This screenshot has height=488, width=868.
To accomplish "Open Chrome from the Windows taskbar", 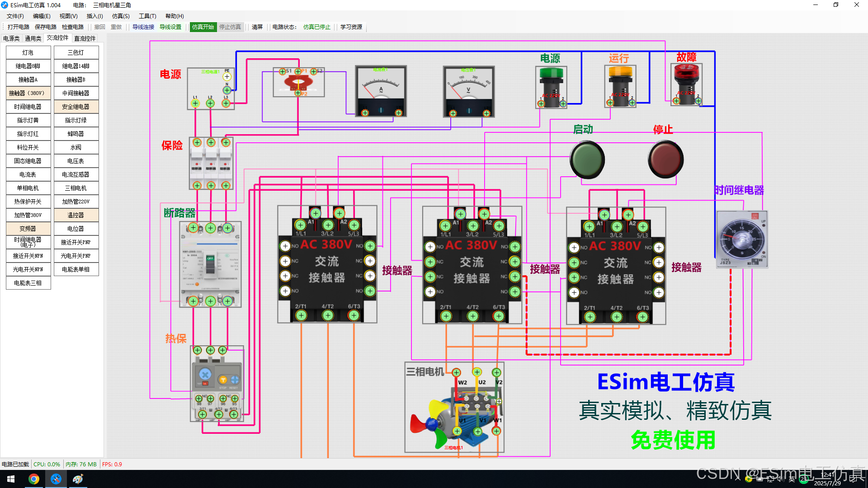I will [x=34, y=479].
